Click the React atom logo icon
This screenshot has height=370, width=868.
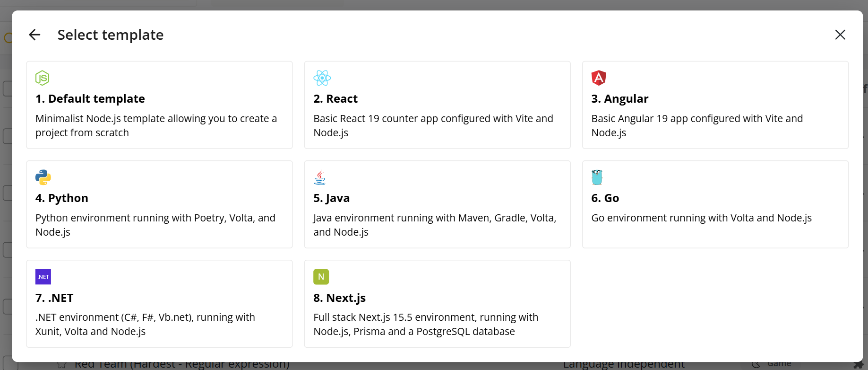322,78
